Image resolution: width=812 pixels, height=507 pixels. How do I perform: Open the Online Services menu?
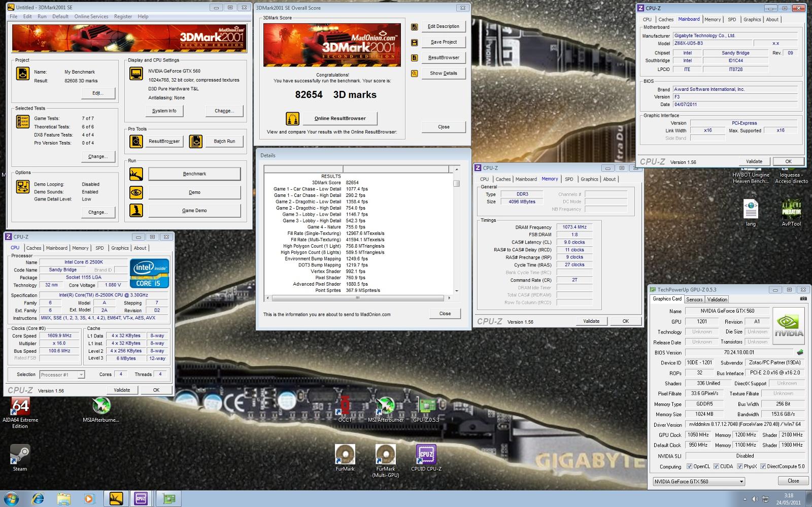[x=91, y=16]
